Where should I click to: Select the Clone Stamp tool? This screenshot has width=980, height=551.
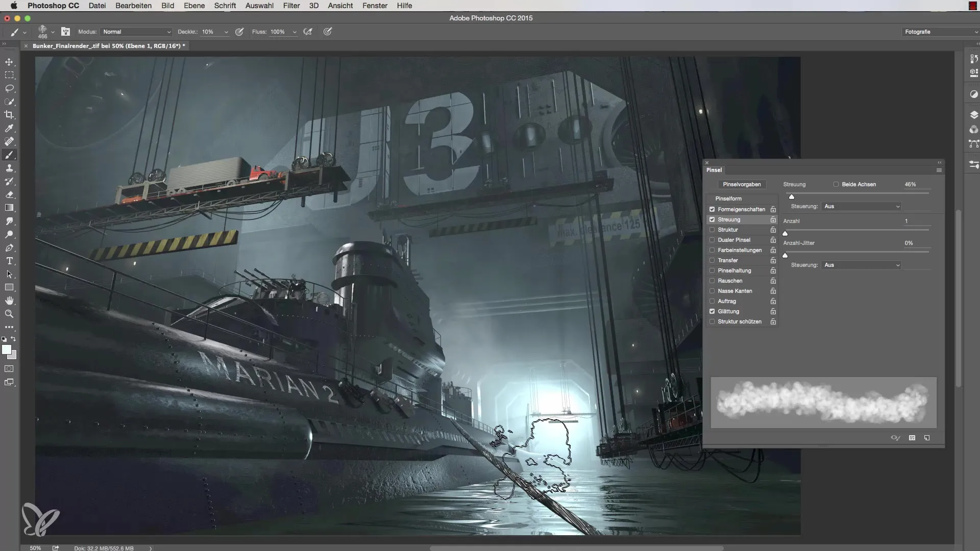pyautogui.click(x=9, y=168)
